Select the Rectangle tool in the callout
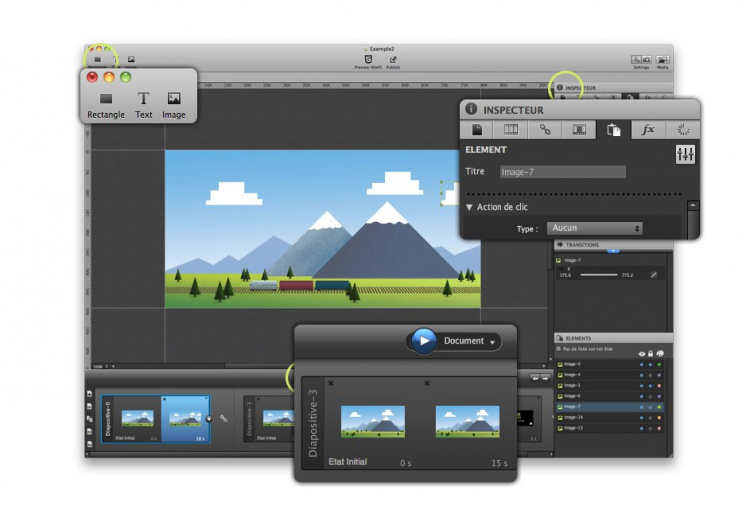The height and width of the screenshot is (510, 750). 106,106
